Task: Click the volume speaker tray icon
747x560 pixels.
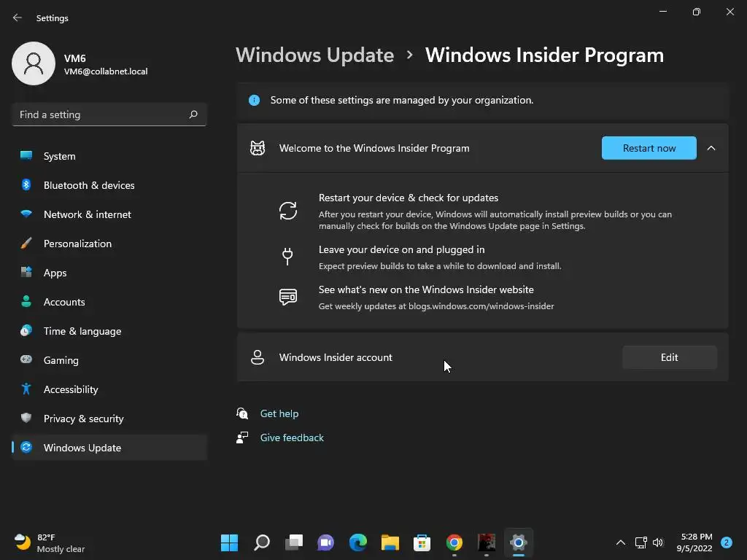Action: pos(658,542)
